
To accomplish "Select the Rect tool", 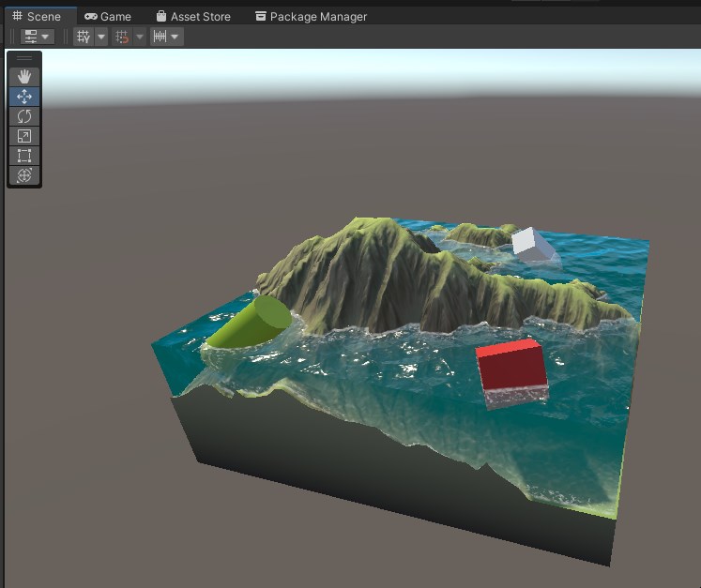I will pyautogui.click(x=24, y=156).
